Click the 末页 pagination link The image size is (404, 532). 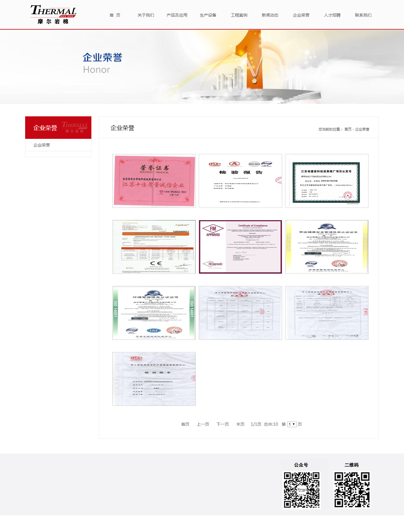tap(240, 424)
